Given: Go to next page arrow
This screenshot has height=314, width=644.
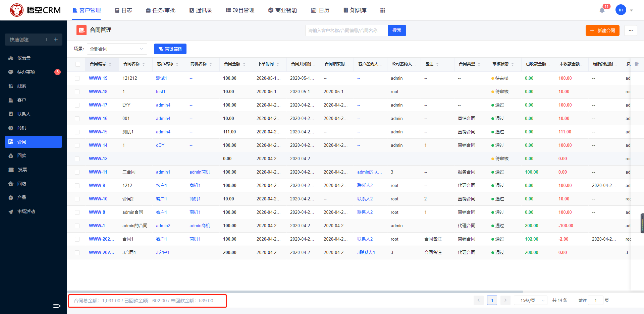Looking at the screenshot, I should pyautogui.click(x=505, y=300).
